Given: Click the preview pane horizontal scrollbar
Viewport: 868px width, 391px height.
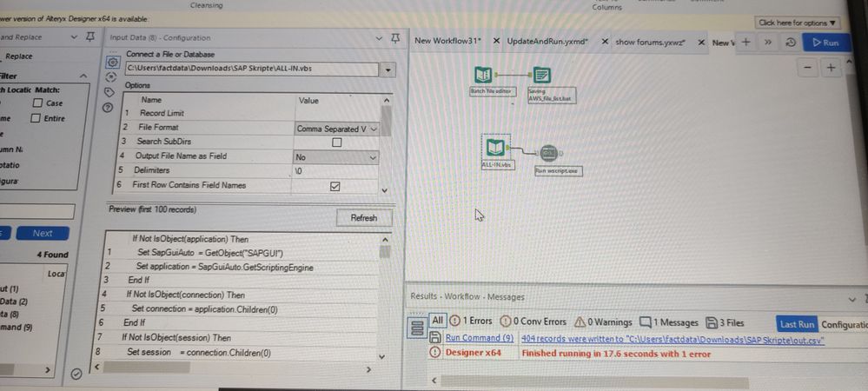Looking at the screenshot, I should click(146, 368).
